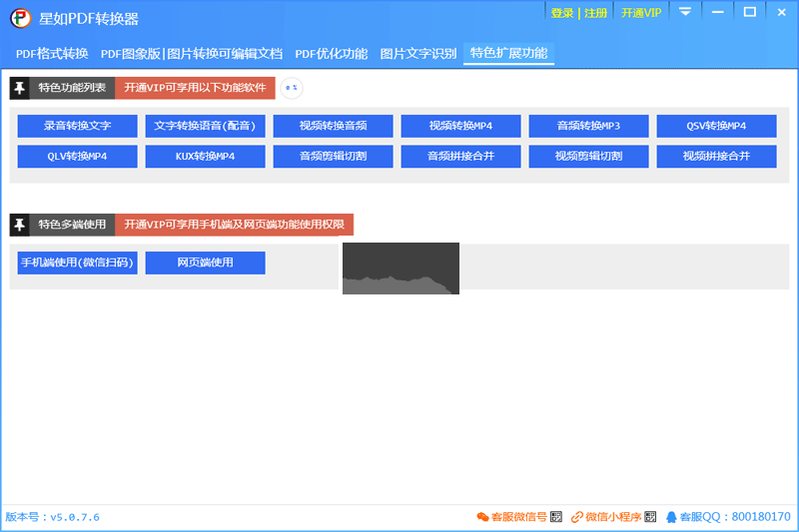Select the 特色扩展功能 tab

[508, 53]
